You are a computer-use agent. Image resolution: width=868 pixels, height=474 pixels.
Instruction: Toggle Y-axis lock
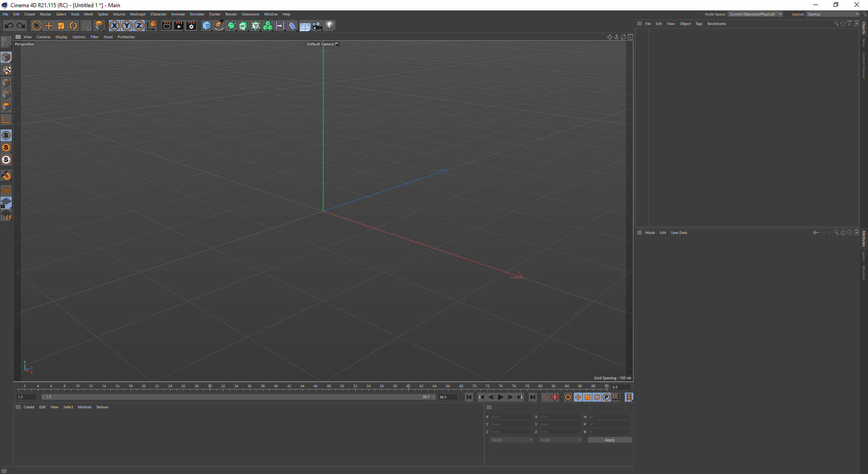point(127,26)
